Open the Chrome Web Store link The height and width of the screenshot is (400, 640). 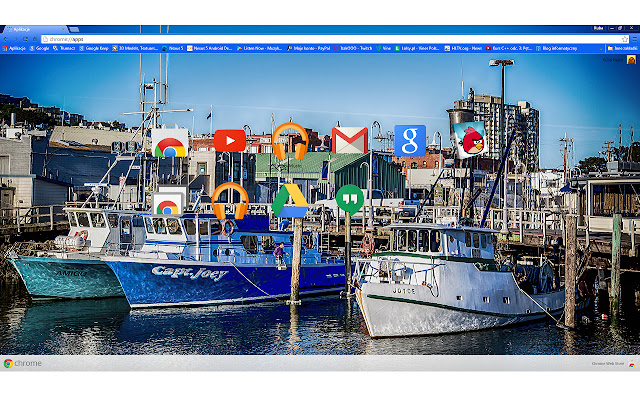pos(613,363)
